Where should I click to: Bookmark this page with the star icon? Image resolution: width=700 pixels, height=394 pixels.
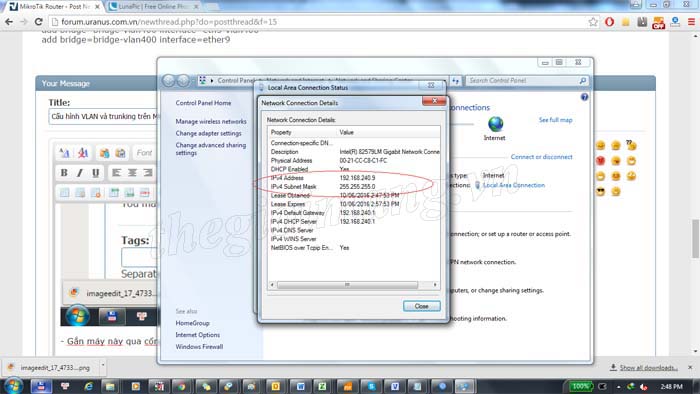click(593, 22)
